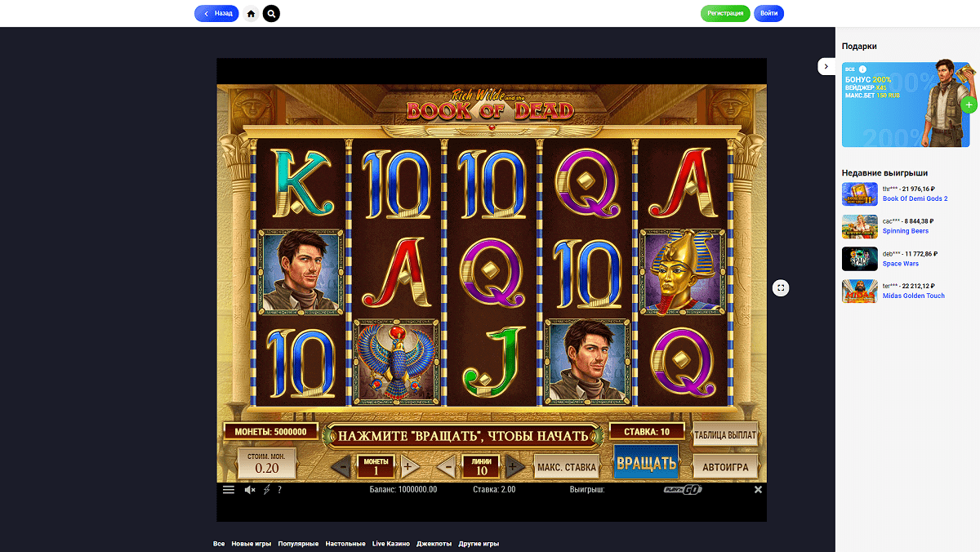
Task: Increase lines count with plus
Action: (x=514, y=467)
